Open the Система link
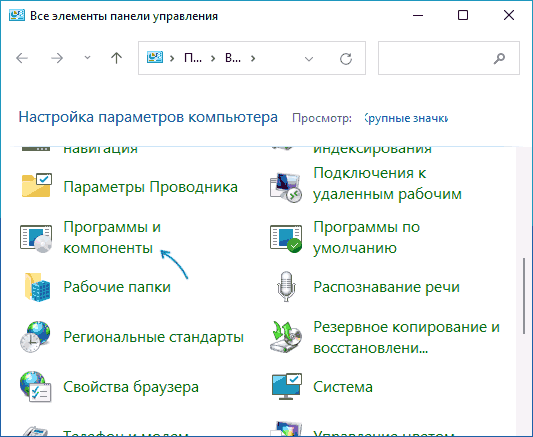This screenshot has width=533, height=437. click(343, 387)
